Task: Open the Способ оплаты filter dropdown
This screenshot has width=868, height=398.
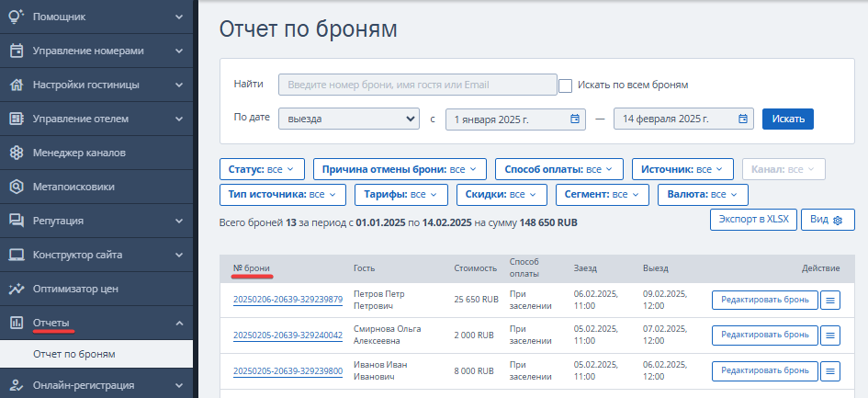Action: (559, 169)
